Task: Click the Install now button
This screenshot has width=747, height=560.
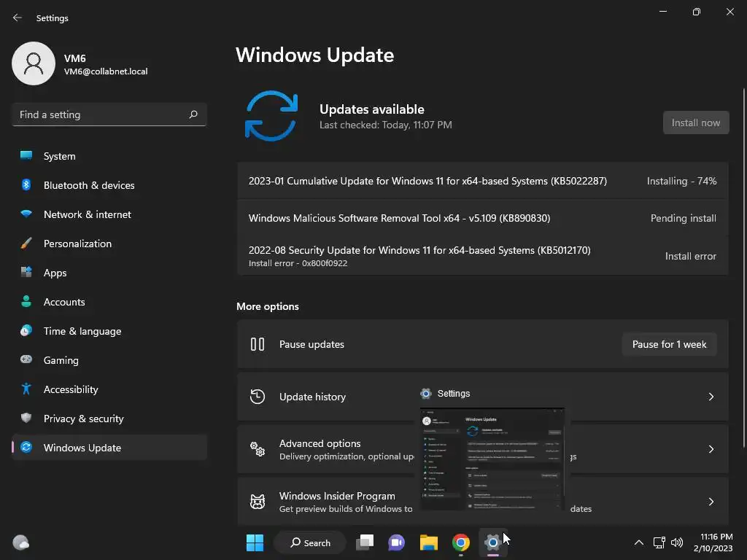Action: (695, 122)
